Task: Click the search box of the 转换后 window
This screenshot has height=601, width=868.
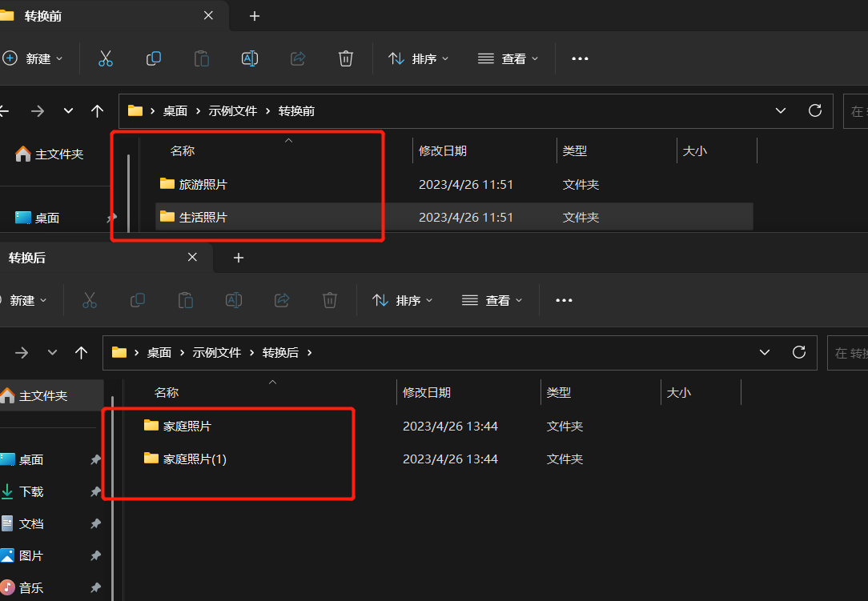Action: pos(850,352)
